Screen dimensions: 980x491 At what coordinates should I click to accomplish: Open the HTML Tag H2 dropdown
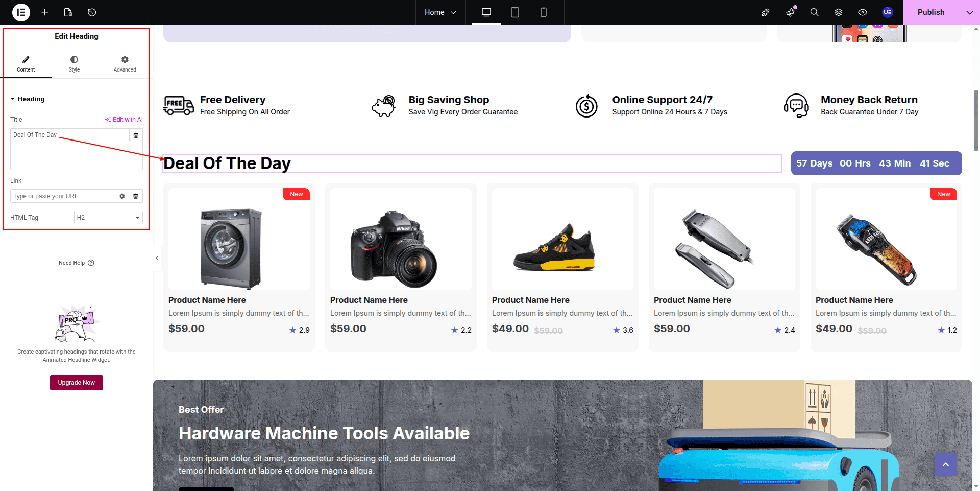tap(108, 218)
